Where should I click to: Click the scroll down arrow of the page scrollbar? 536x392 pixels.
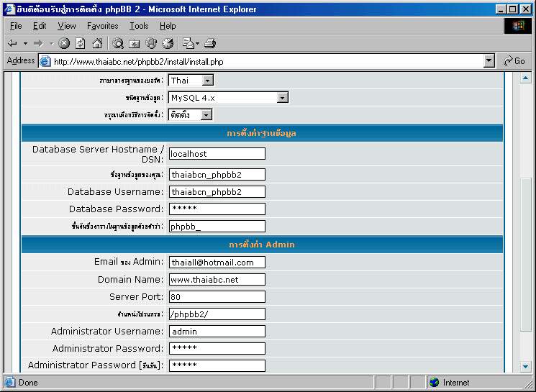point(525,366)
